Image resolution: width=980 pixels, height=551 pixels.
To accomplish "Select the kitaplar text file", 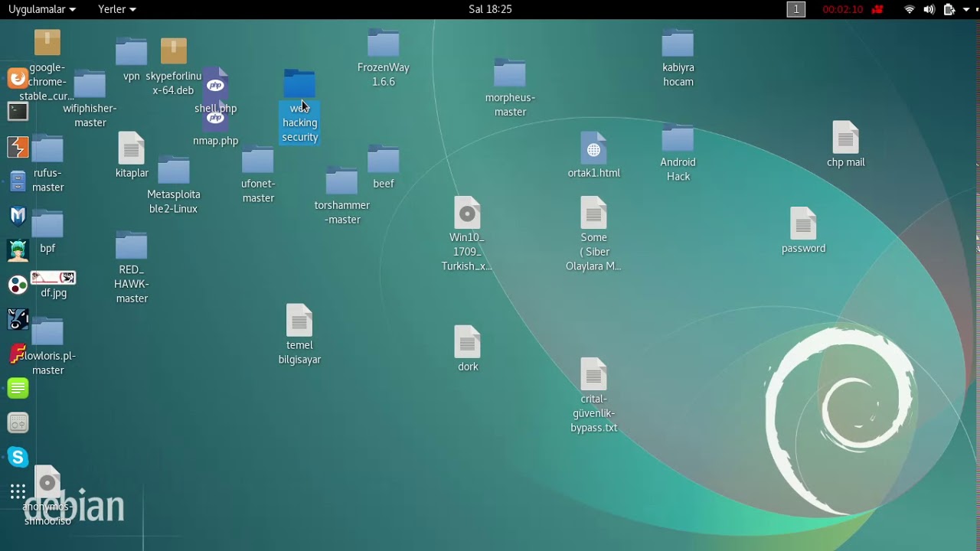I will click(131, 148).
